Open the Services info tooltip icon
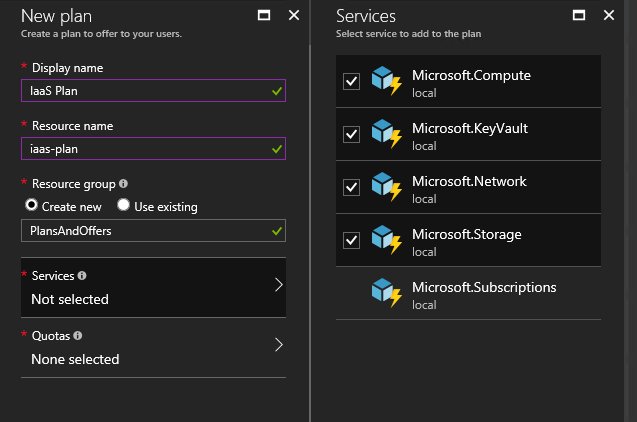Image resolution: width=637 pixels, height=422 pixels. click(x=82, y=276)
